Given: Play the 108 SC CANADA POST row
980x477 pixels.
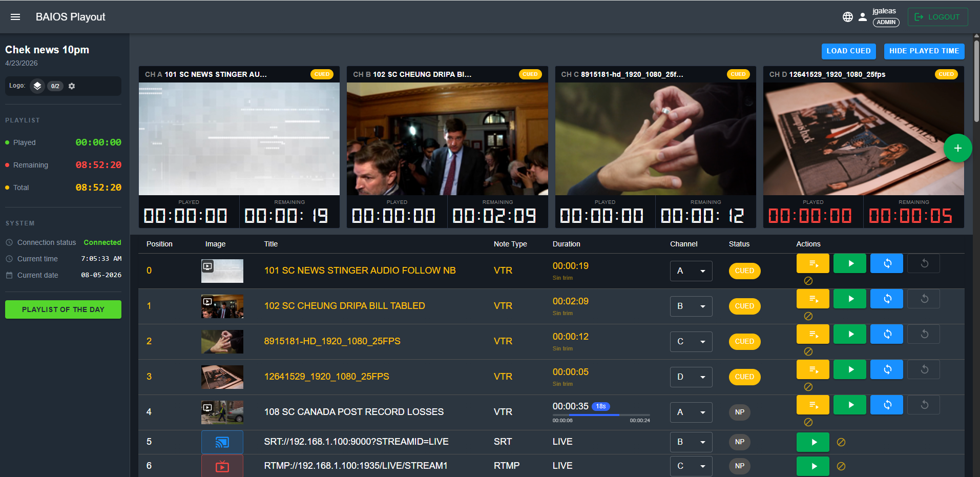Looking at the screenshot, I should (850, 405).
